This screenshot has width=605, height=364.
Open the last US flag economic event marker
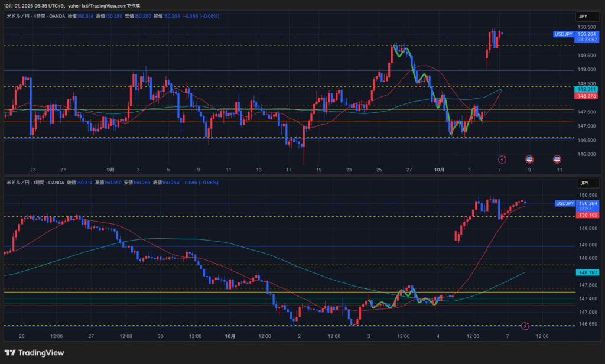pyautogui.click(x=557, y=159)
